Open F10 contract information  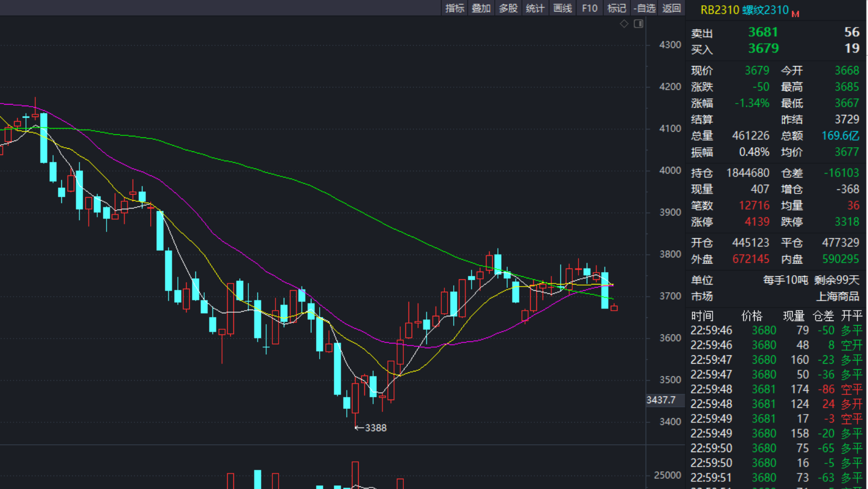point(589,8)
